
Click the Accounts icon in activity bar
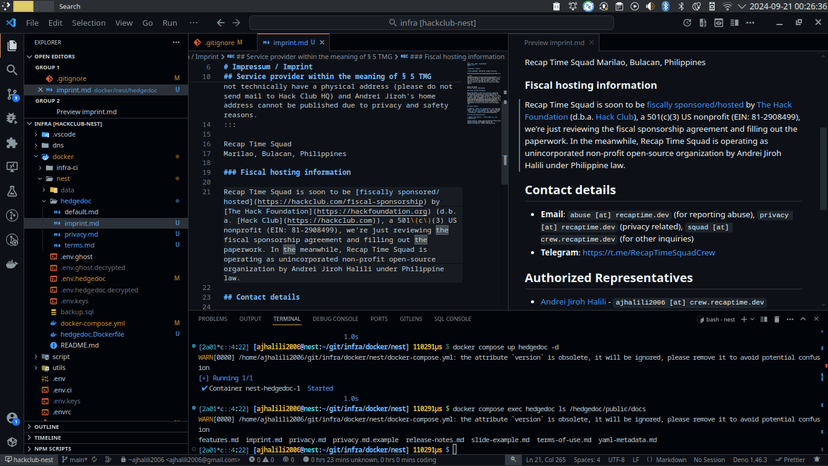[x=12, y=418]
